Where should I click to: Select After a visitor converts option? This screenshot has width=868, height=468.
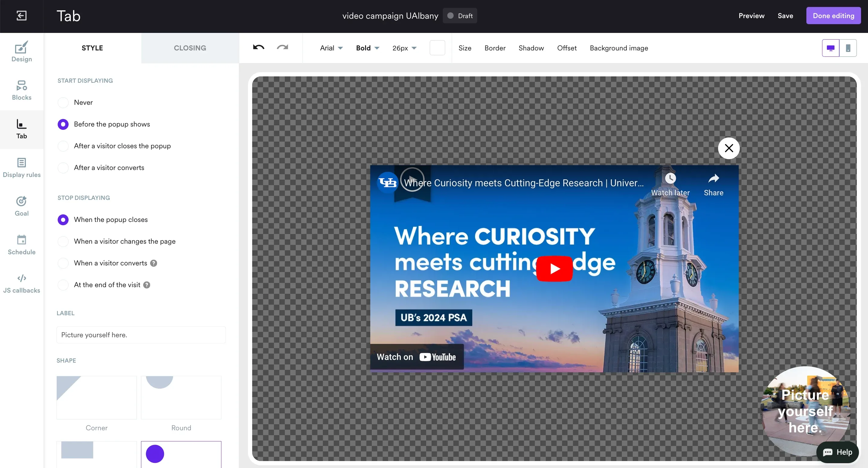pos(63,168)
